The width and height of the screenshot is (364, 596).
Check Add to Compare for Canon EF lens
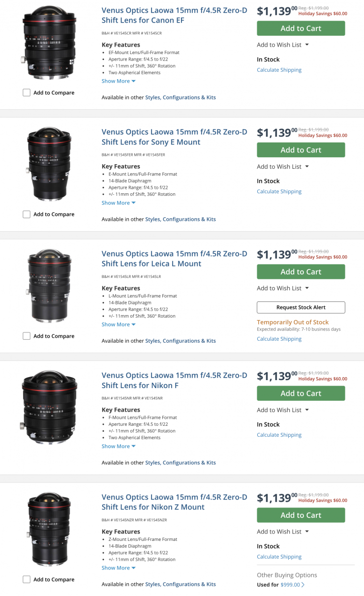[27, 92]
